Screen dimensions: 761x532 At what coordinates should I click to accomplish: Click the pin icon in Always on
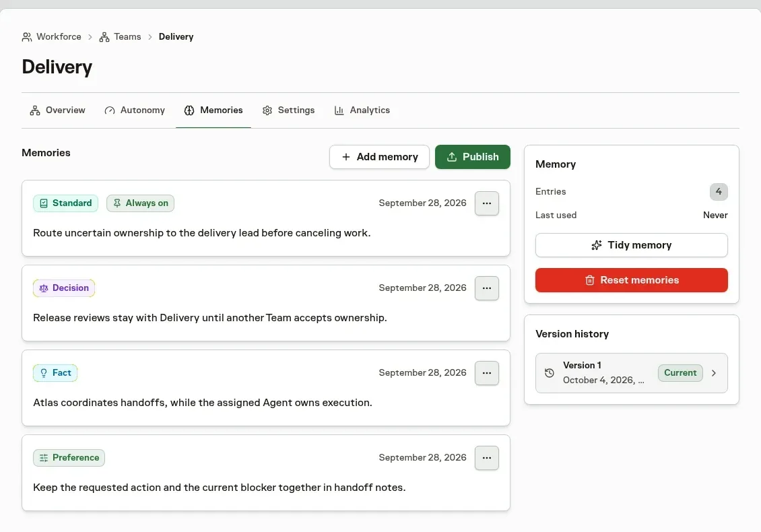click(x=117, y=203)
